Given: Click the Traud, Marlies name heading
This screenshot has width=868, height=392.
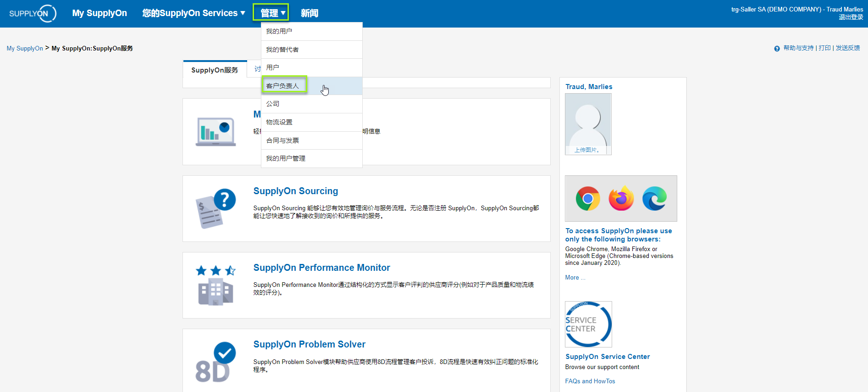Looking at the screenshot, I should pyautogui.click(x=589, y=87).
